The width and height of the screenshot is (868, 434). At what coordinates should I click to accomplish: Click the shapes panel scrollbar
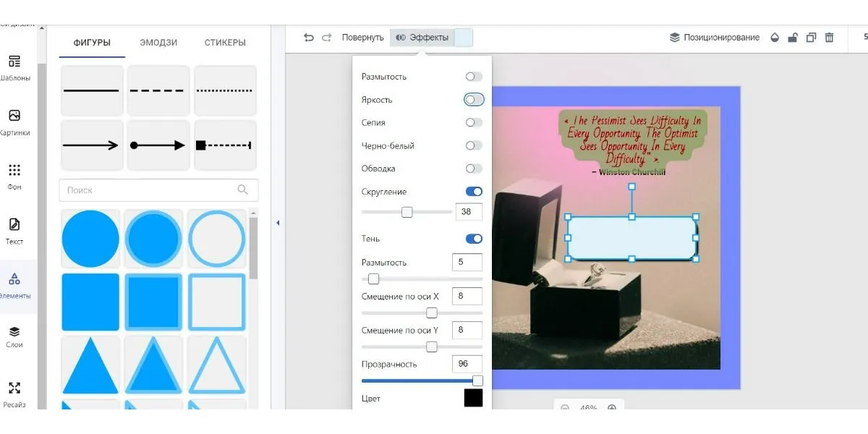click(x=253, y=248)
